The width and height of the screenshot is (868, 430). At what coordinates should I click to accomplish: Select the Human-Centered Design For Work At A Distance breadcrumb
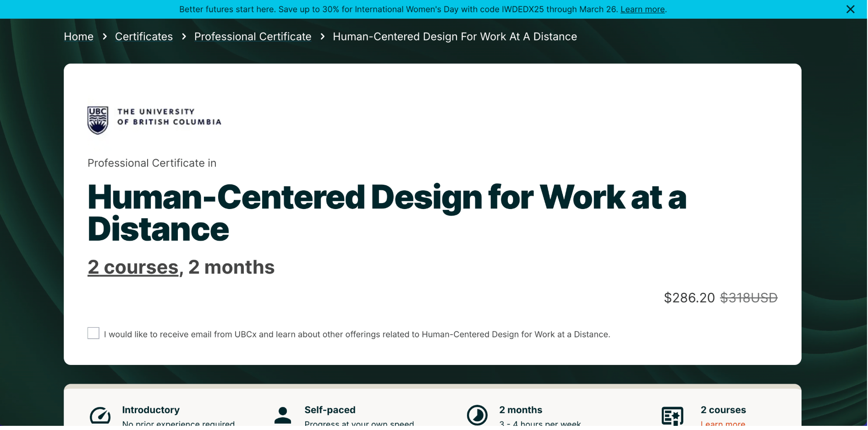(x=455, y=37)
